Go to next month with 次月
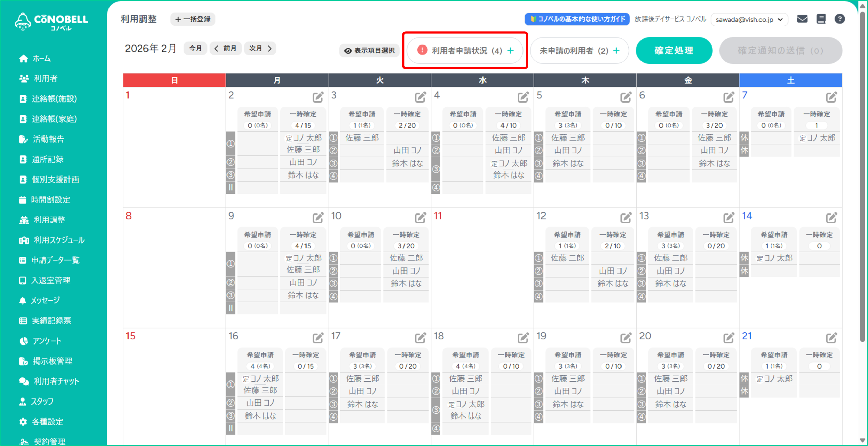 [x=260, y=48]
